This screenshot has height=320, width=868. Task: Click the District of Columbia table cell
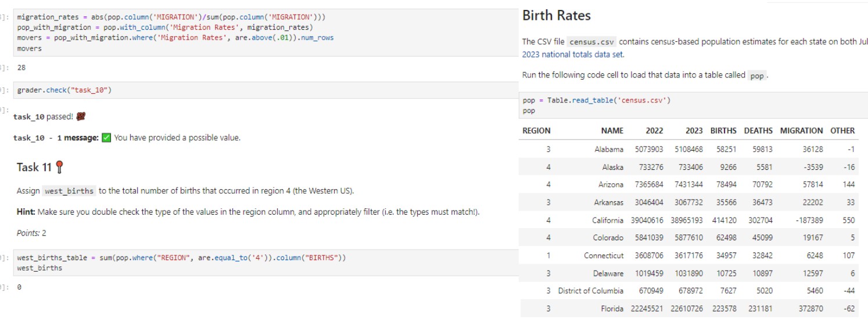coord(590,291)
